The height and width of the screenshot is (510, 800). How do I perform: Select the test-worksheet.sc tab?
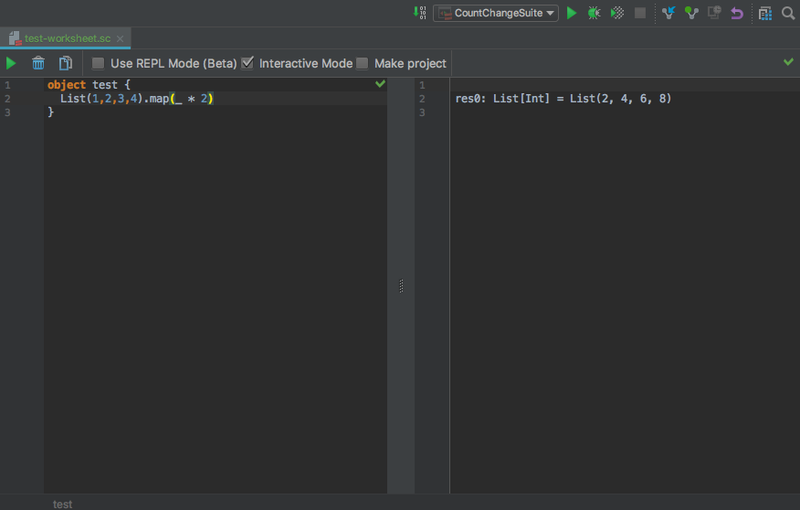tap(67, 38)
